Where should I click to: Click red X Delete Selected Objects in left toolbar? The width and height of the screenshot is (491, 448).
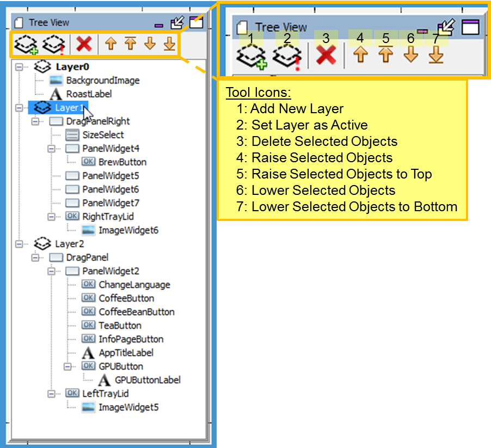click(84, 44)
